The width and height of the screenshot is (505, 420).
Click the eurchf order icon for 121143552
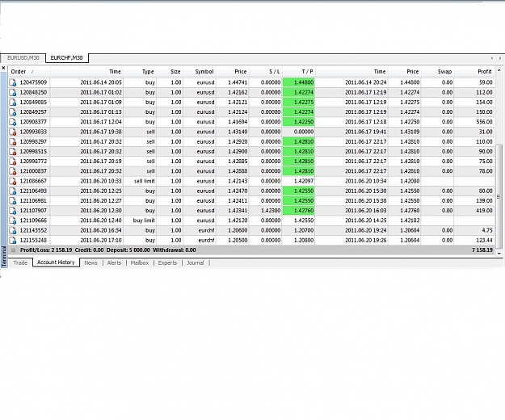pos(13,230)
